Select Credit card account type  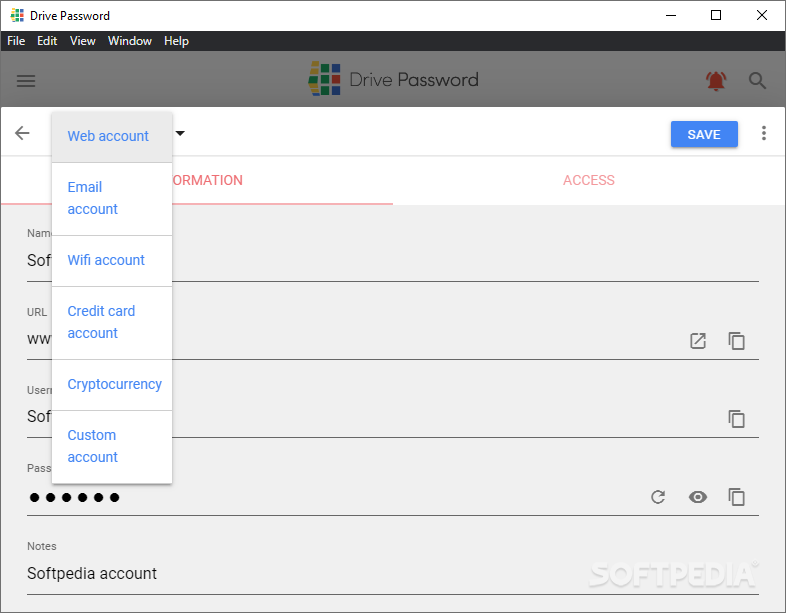112,322
